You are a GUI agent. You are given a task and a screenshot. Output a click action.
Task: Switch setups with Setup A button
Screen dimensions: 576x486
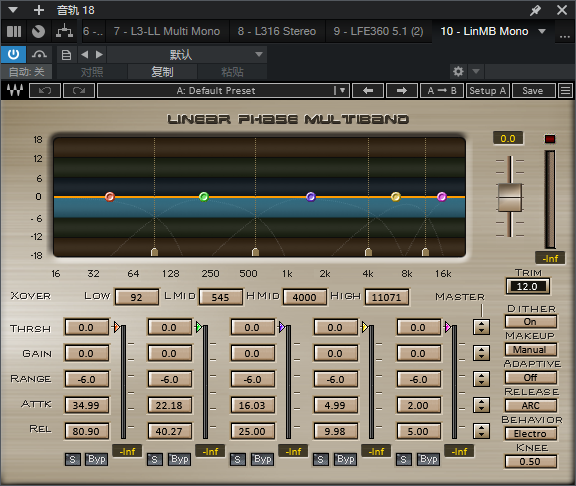point(487,90)
